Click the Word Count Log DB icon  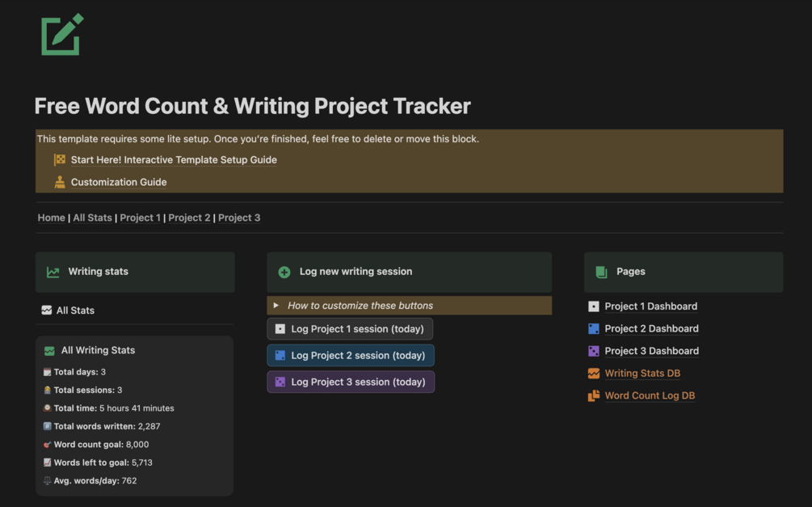594,396
